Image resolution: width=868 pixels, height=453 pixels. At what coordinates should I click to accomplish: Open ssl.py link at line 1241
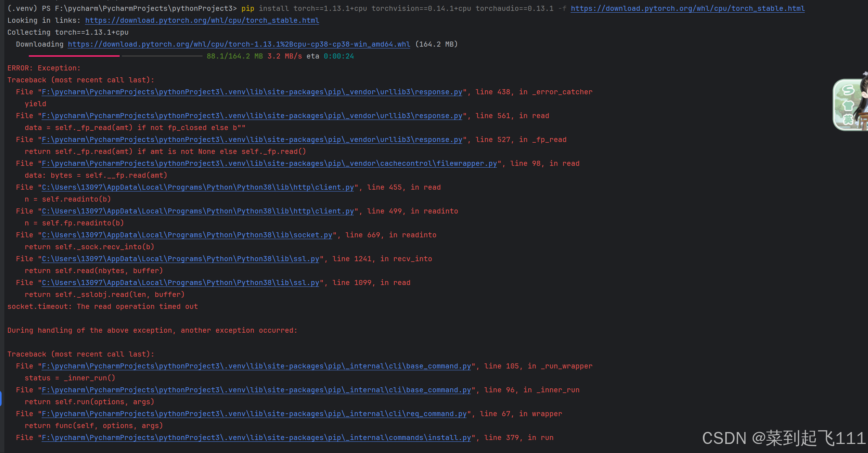pyautogui.click(x=180, y=259)
